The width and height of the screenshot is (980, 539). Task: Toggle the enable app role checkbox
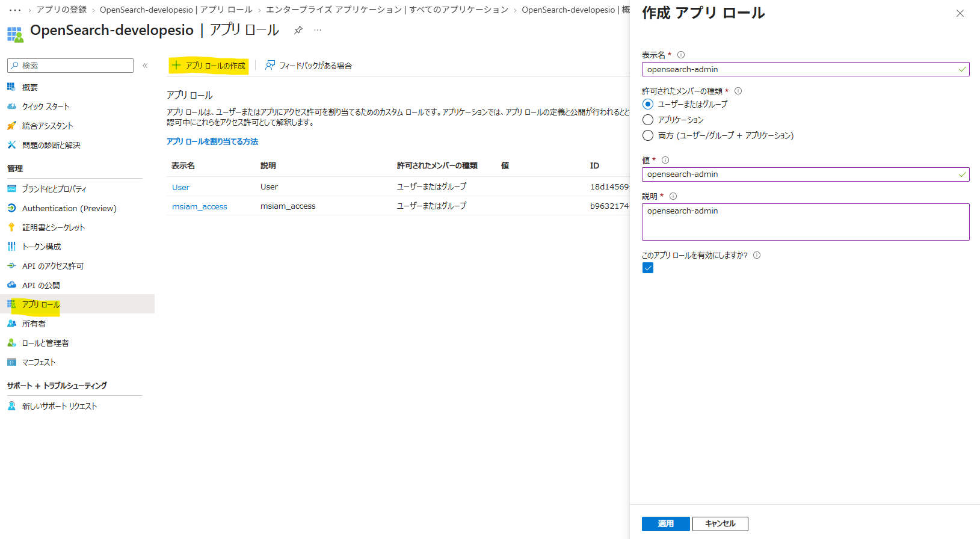(x=648, y=268)
